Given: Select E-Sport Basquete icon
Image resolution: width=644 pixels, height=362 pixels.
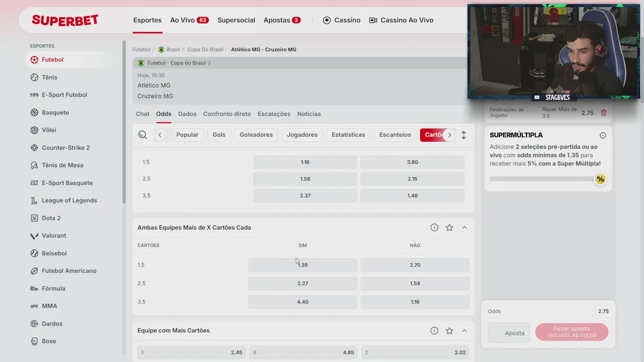Looking at the screenshot, I should [34, 183].
